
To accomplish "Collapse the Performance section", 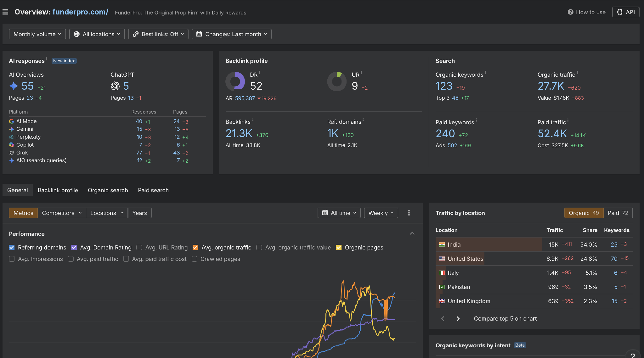I will [x=412, y=233].
